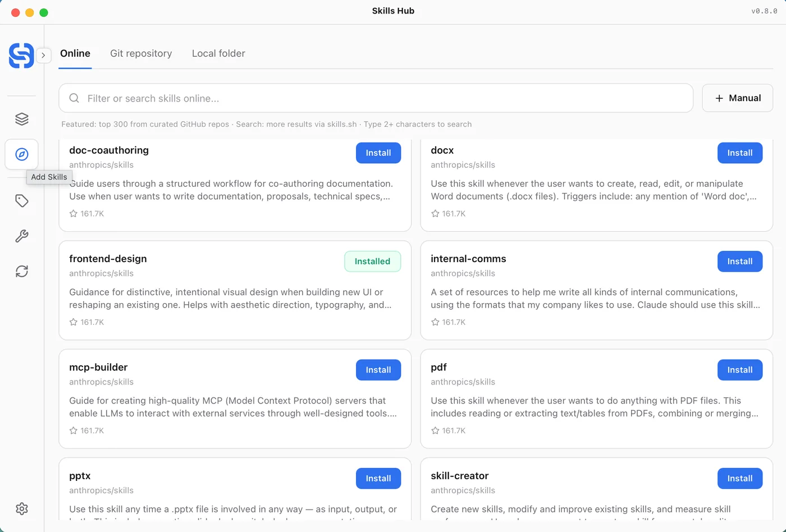Click the mcp-builder card title
786x532 pixels.
(98, 367)
